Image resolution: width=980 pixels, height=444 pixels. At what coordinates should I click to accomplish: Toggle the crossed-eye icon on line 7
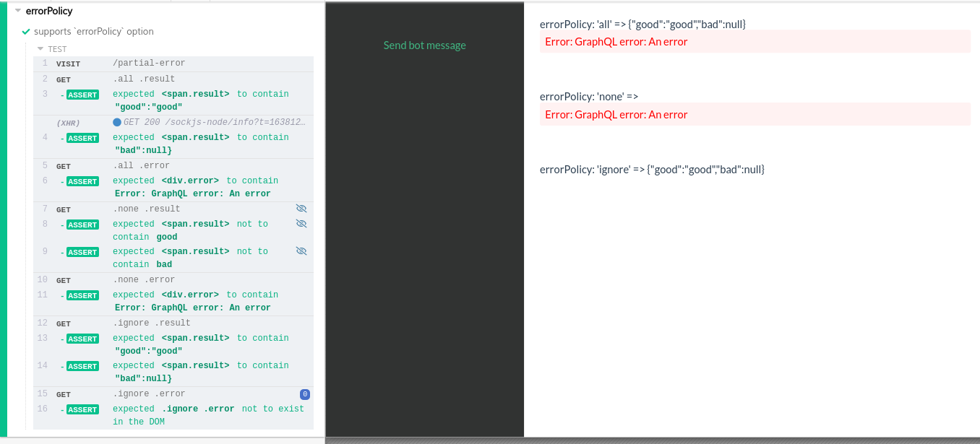point(301,208)
